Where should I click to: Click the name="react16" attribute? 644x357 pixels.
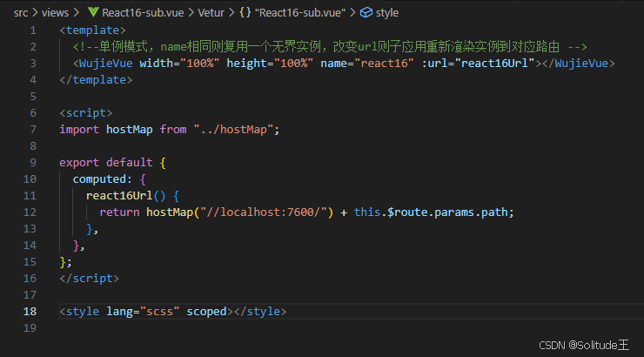tap(367, 64)
